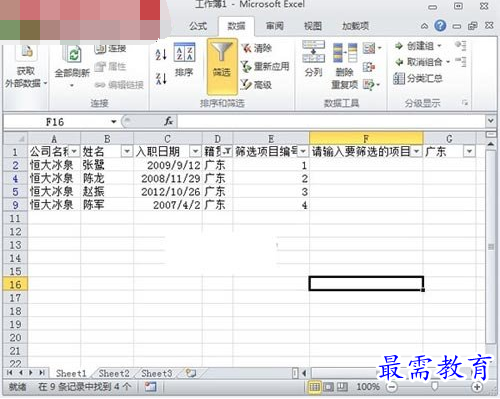Open 请输入要筛选的项目 filter dropdown
The width and height of the screenshot is (500, 399).
[x=417, y=151]
